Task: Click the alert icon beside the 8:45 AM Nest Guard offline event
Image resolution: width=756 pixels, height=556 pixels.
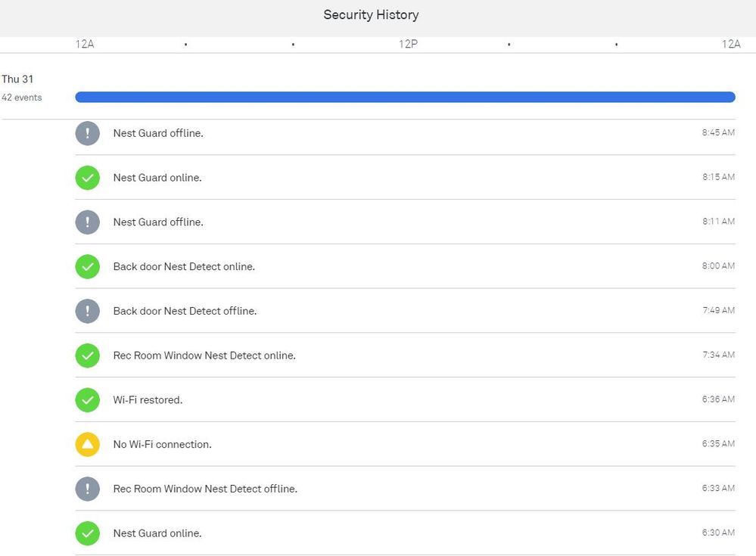Action: 87,133
